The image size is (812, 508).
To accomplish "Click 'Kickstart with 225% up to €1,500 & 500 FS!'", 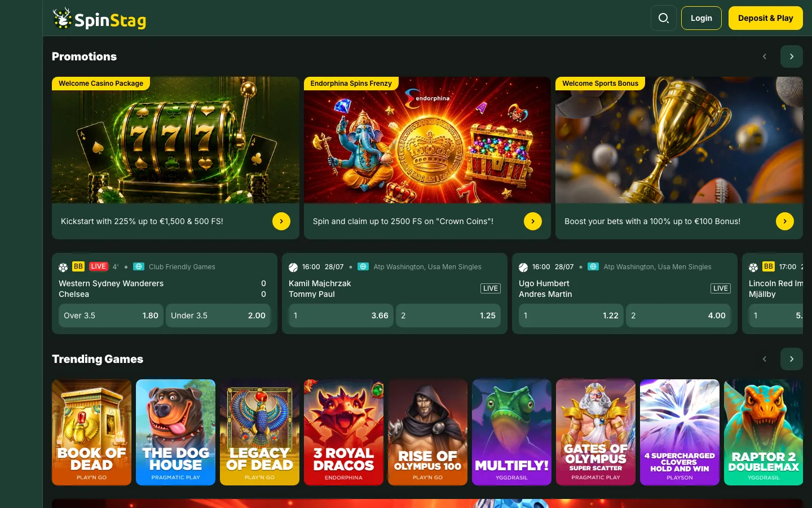I will coord(142,221).
